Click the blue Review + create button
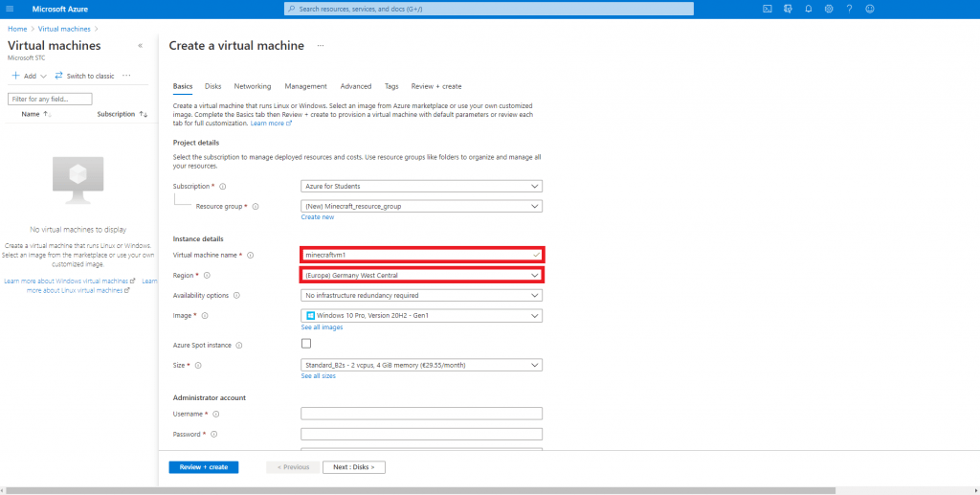Screen dimensions: 980x495 (203, 467)
